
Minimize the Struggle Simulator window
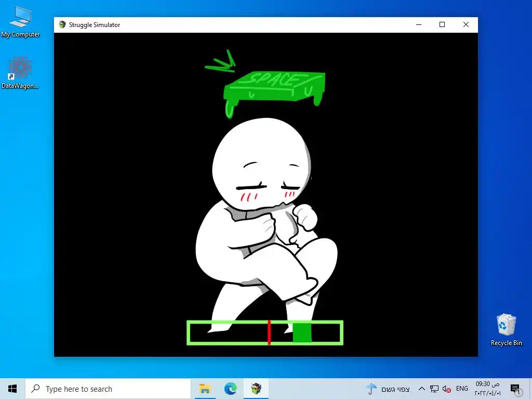(419, 25)
